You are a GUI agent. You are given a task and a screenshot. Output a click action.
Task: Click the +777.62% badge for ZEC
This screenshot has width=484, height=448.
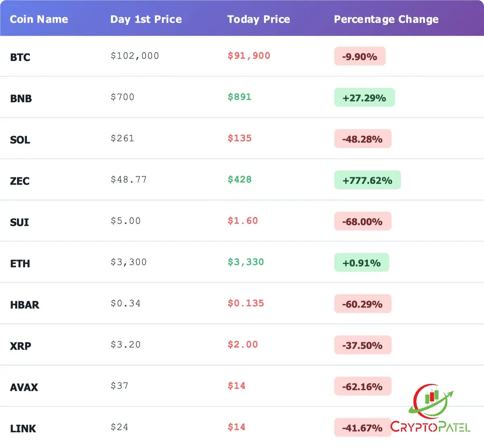367,180
